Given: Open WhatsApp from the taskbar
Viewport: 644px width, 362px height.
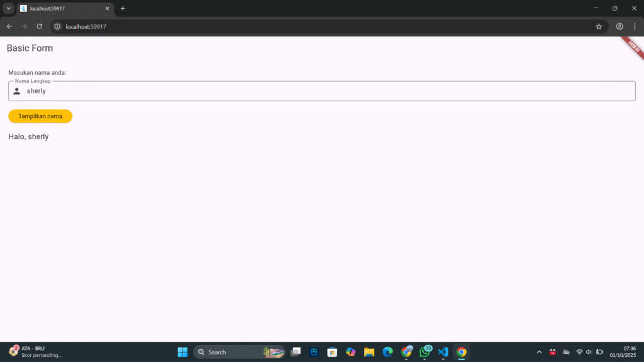Looking at the screenshot, I should [x=425, y=352].
